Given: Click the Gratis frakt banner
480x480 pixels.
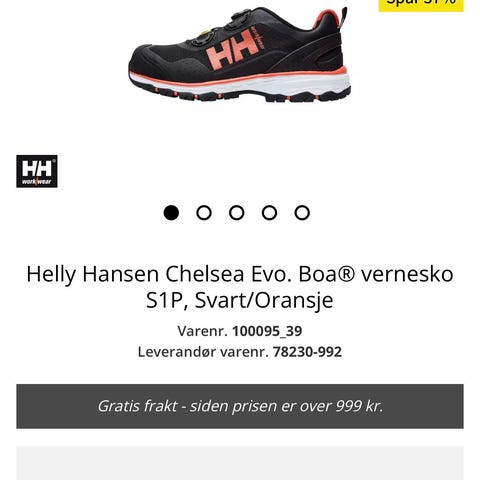Looking at the screenshot, I should tap(240, 406).
